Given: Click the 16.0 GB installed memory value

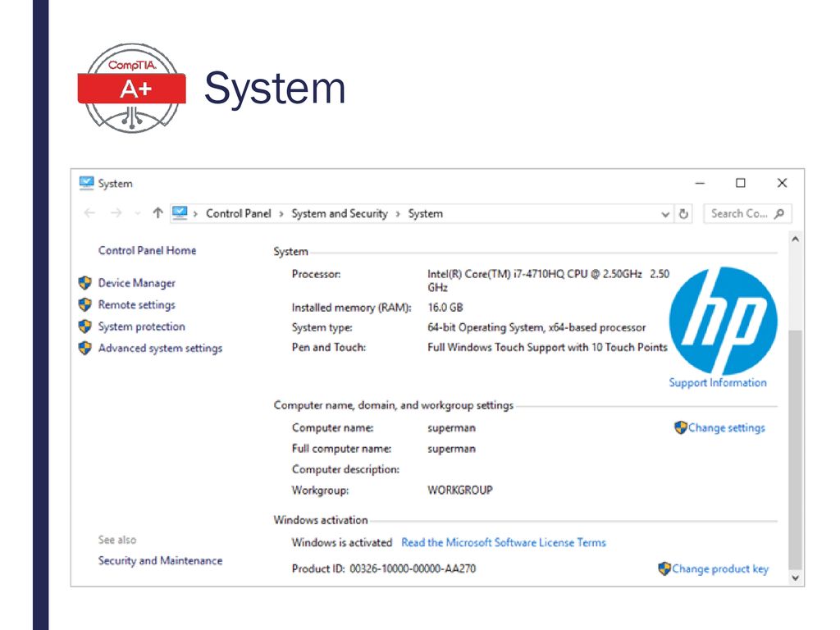Looking at the screenshot, I should (x=445, y=308).
